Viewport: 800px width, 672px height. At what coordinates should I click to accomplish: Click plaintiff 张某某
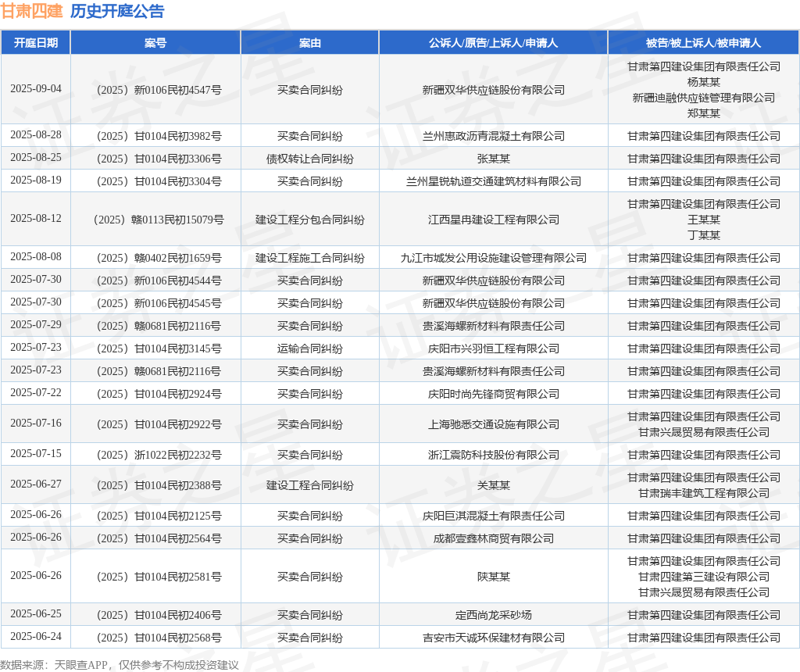pyautogui.click(x=494, y=159)
